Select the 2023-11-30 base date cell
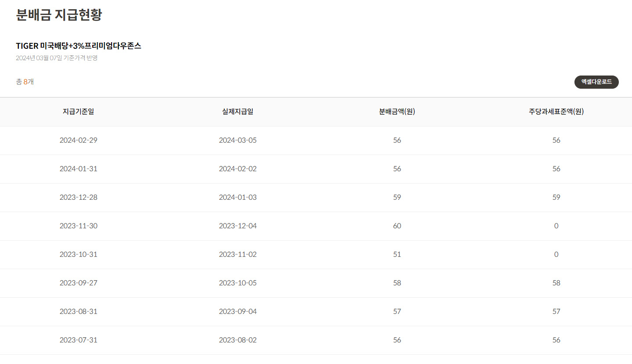The image size is (632, 364). (78, 226)
